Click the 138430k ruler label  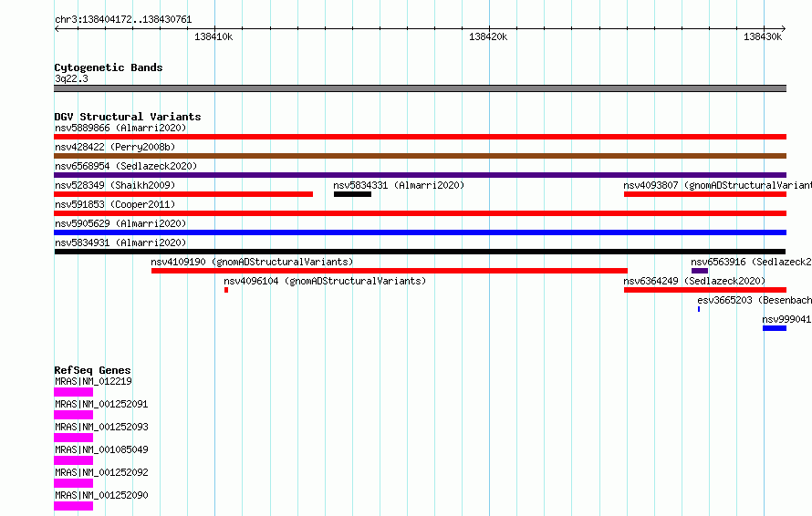click(x=763, y=36)
